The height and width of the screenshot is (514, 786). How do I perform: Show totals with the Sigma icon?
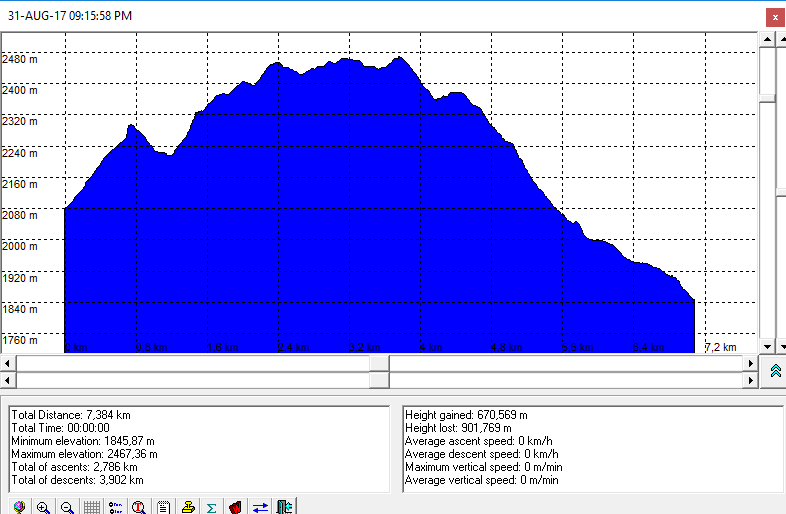tap(211, 507)
